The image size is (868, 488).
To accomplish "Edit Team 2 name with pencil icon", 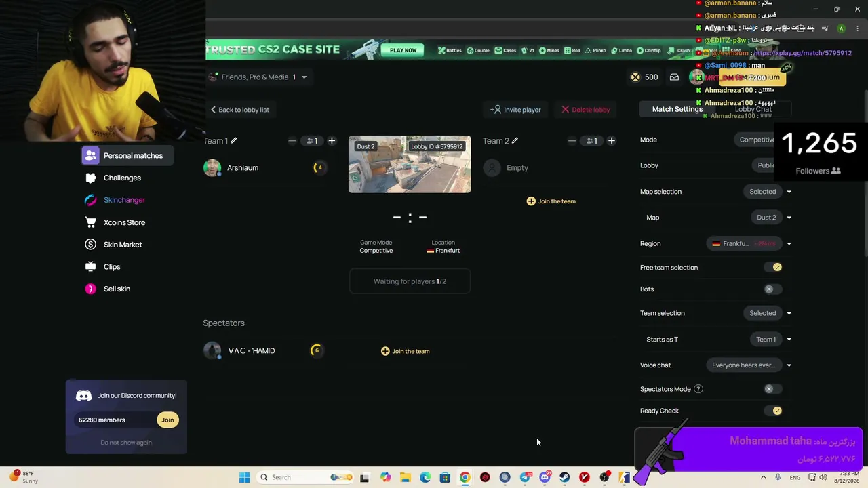I will tap(515, 141).
